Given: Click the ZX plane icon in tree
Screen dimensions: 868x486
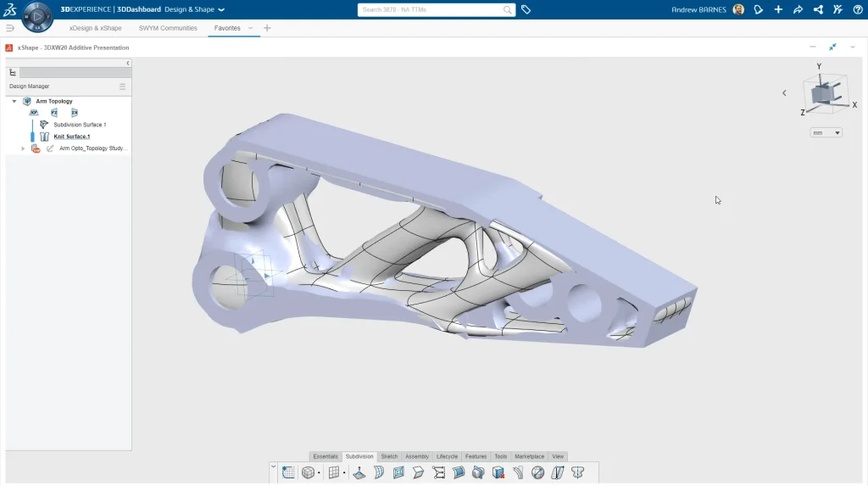Looking at the screenshot, I should (75, 112).
